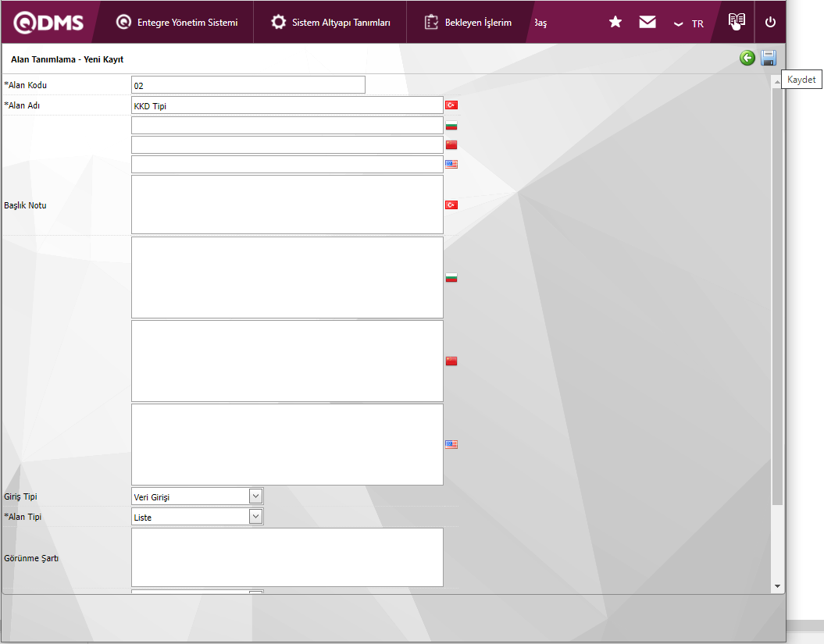Click the power logout icon
824x644 pixels.
pyautogui.click(x=770, y=22)
